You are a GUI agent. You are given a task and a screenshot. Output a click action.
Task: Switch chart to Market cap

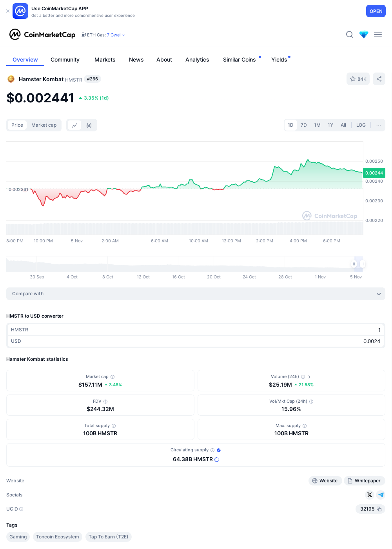[44, 125]
